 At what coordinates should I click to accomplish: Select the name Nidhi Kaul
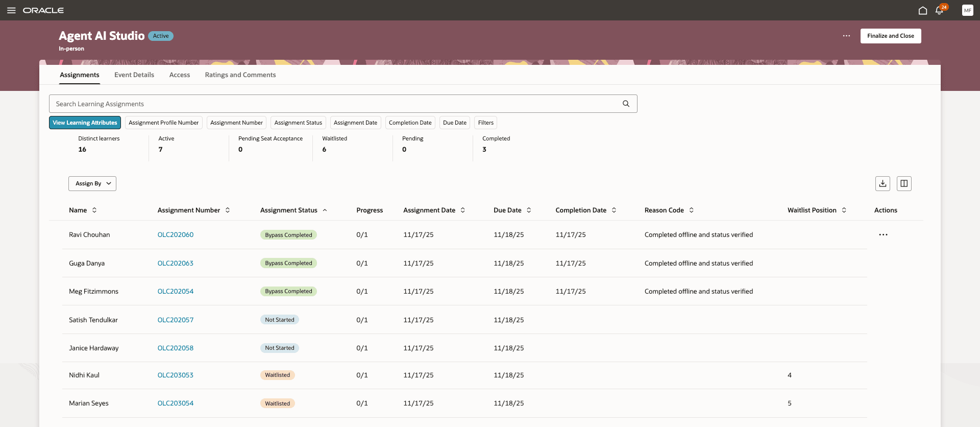pos(84,375)
